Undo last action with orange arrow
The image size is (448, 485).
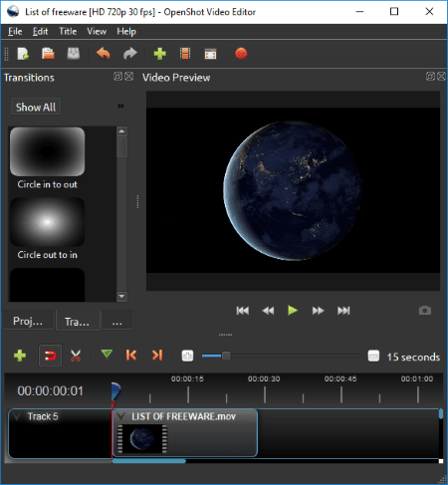point(104,54)
